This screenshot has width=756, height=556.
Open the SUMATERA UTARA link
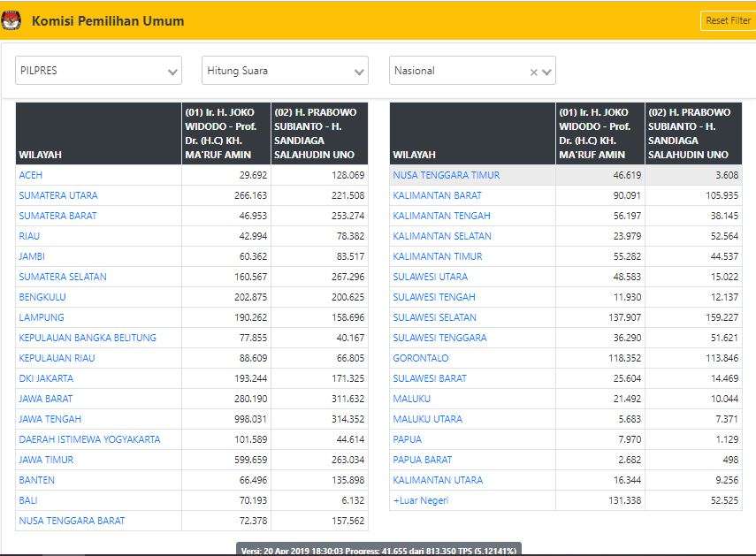[58, 195]
